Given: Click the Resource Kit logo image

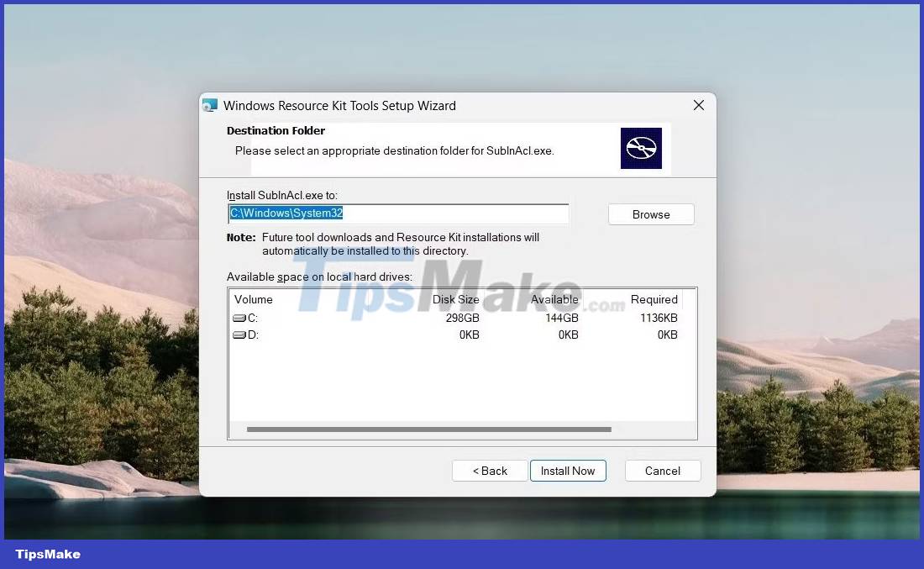Looking at the screenshot, I should (641, 149).
